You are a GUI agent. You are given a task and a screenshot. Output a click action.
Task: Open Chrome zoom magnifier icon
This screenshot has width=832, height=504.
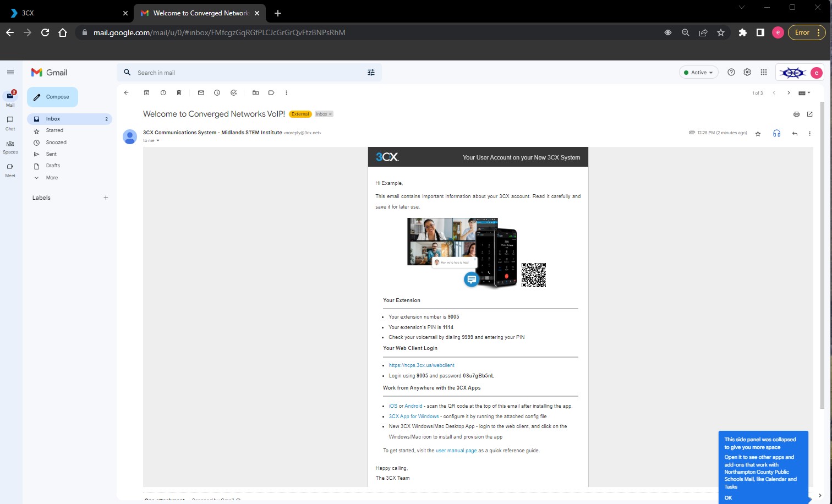(685, 32)
